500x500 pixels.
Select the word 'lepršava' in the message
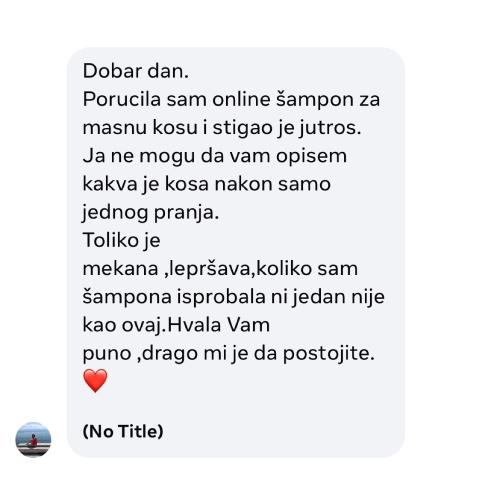pyautogui.click(x=210, y=269)
